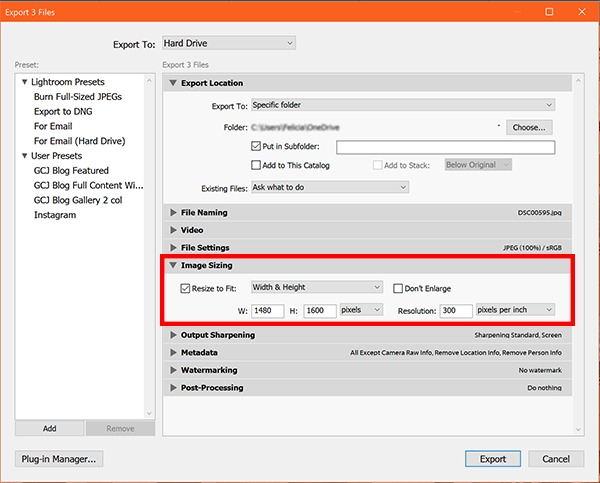Collapse the Lightroom Presets tree group
600x483 pixels.
coord(24,82)
